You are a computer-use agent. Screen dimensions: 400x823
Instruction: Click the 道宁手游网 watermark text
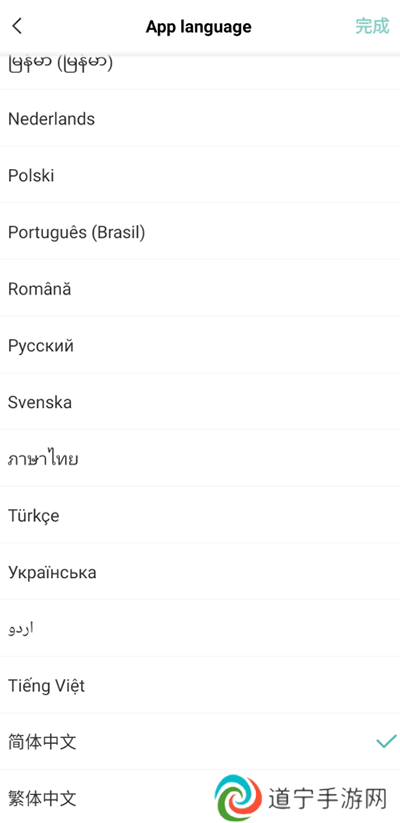(x=328, y=799)
